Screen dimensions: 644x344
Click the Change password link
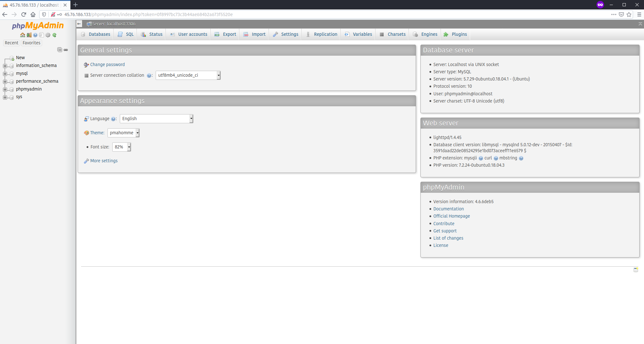[x=107, y=64]
